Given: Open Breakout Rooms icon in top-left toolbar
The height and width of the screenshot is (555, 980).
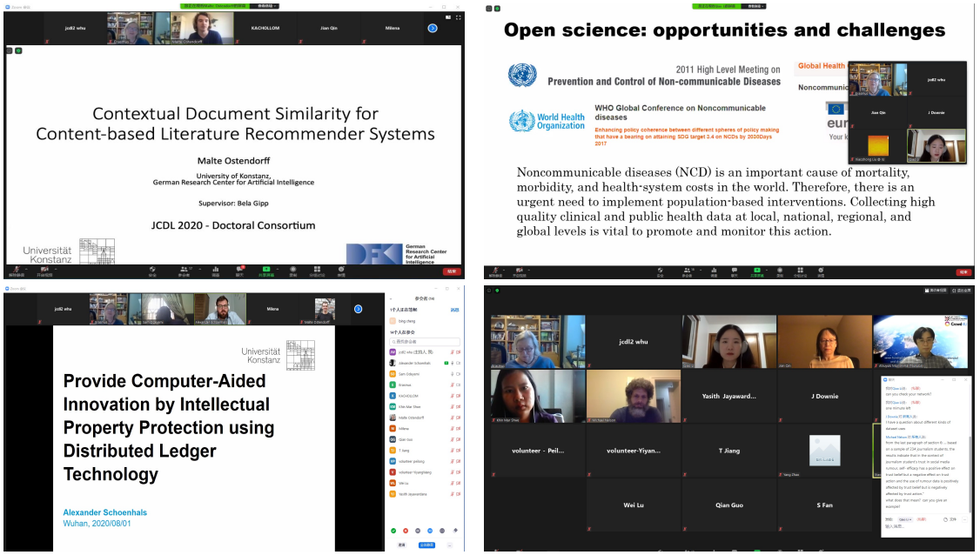Looking at the screenshot, I should [x=318, y=271].
